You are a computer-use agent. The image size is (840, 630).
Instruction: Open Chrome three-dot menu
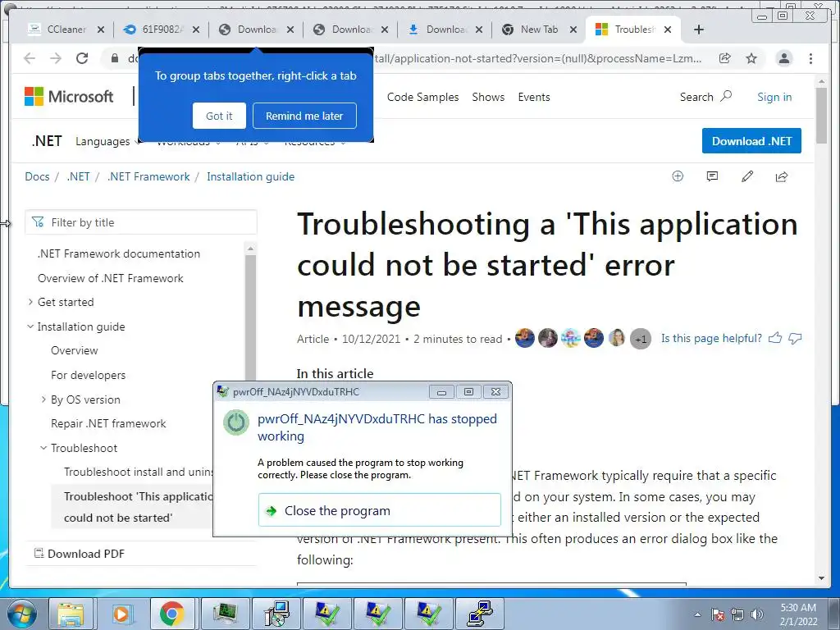(x=811, y=58)
